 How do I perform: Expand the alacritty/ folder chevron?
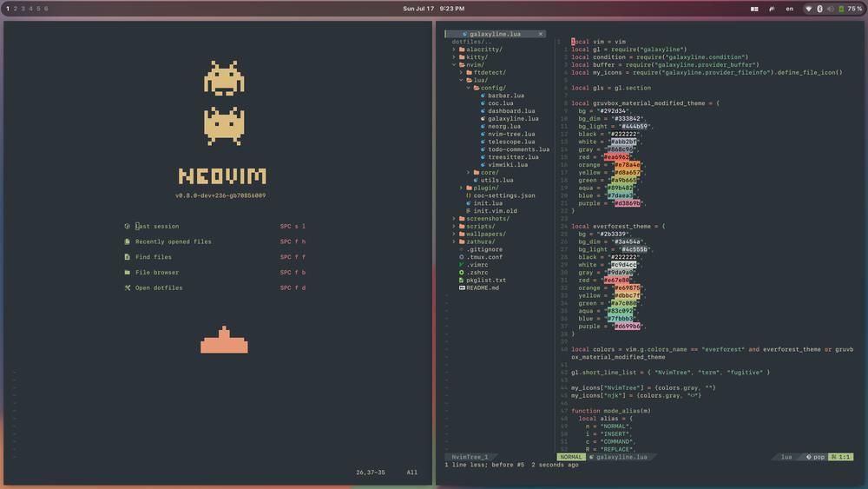point(454,50)
